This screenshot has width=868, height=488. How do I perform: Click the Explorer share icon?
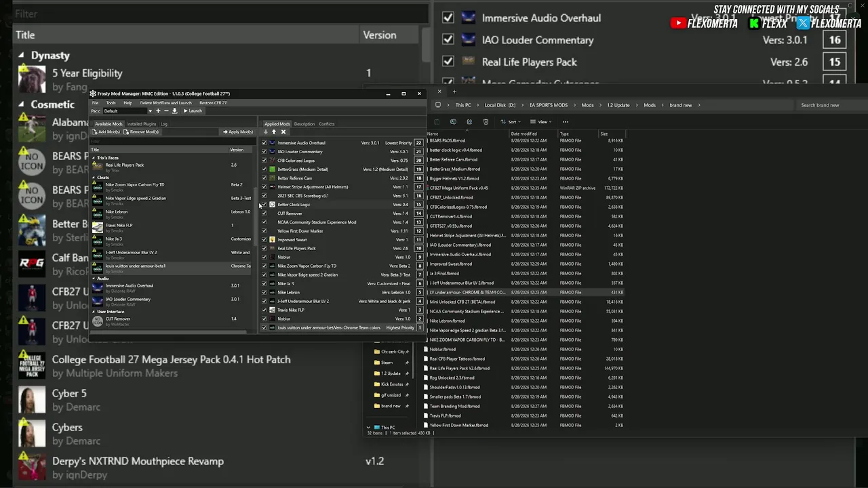pyautogui.click(x=469, y=122)
